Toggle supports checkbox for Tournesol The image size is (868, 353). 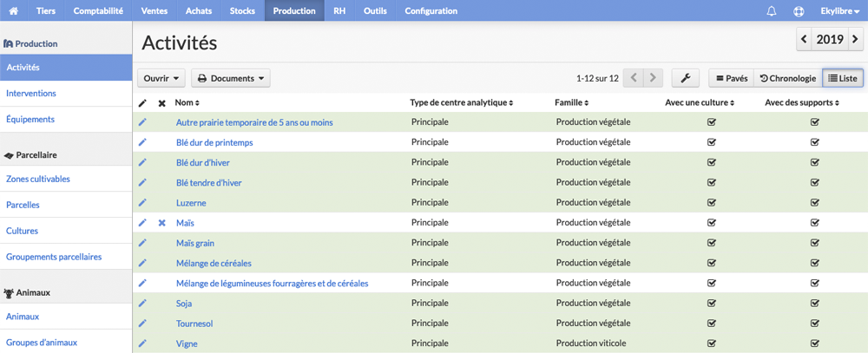click(x=815, y=323)
